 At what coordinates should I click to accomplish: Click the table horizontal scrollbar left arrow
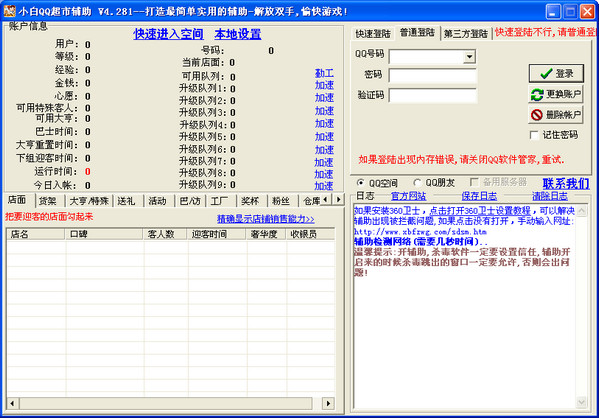13,403
